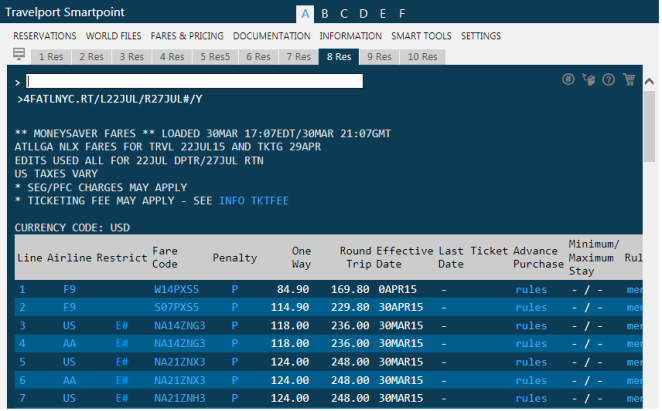Open the shopping cart icon
The width and height of the screenshot is (662, 411).
tap(629, 79)
